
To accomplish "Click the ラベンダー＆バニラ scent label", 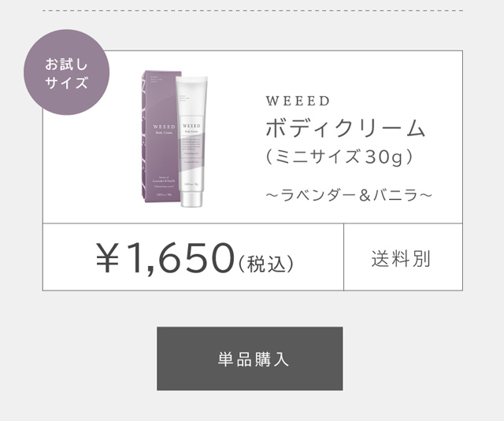I will (x=348, y=194).
